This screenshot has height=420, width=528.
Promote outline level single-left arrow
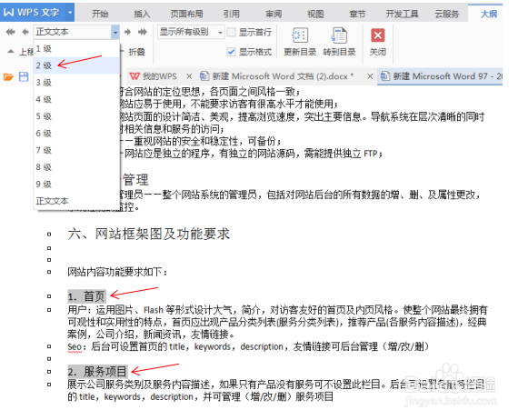(25, 32)
